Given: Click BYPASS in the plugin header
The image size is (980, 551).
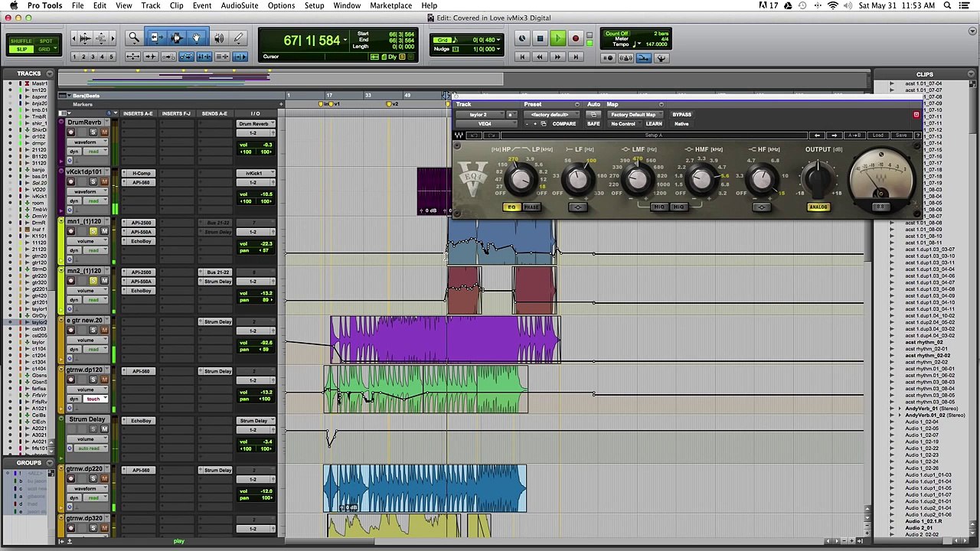Looking at the screenshot, I should click(681, 115).
